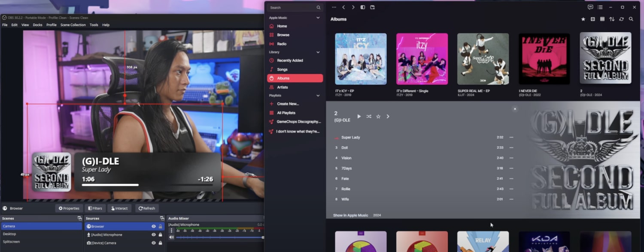Change album sort order arrows
644x252 pixels.
(612, 19)
